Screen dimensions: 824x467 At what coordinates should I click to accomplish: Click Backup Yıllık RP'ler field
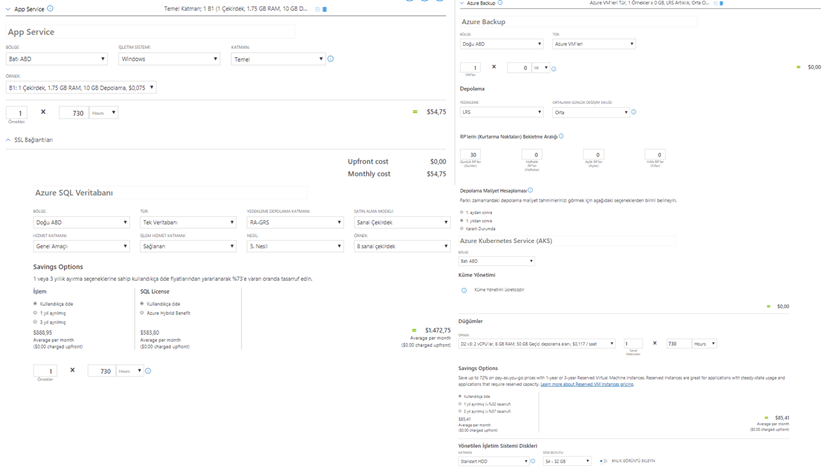tap(655, 154)
